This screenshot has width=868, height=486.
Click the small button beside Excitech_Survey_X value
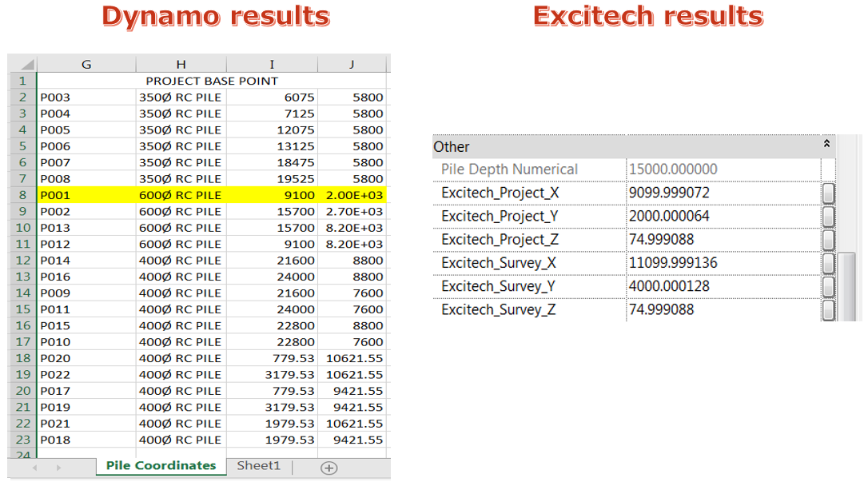point(828,263)
